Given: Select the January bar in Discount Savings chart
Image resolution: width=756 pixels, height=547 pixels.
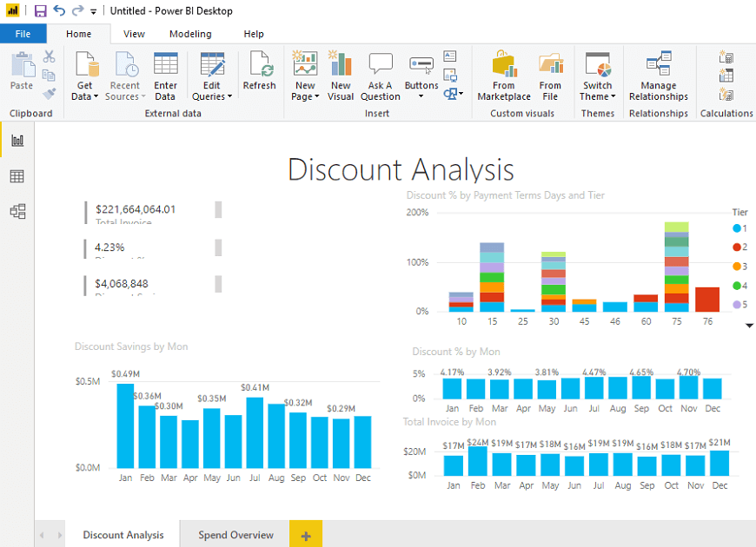Looking at the screenshot, I should 125,425.
